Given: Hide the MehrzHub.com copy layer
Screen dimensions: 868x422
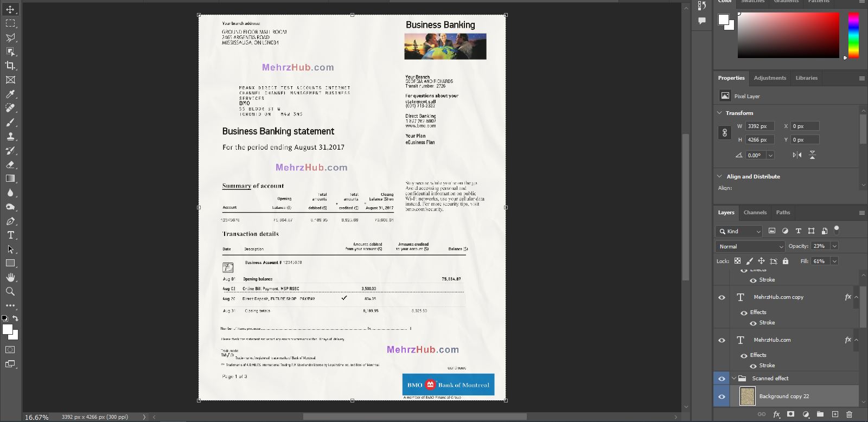Looking at the screenshot, I should point(722,297).
